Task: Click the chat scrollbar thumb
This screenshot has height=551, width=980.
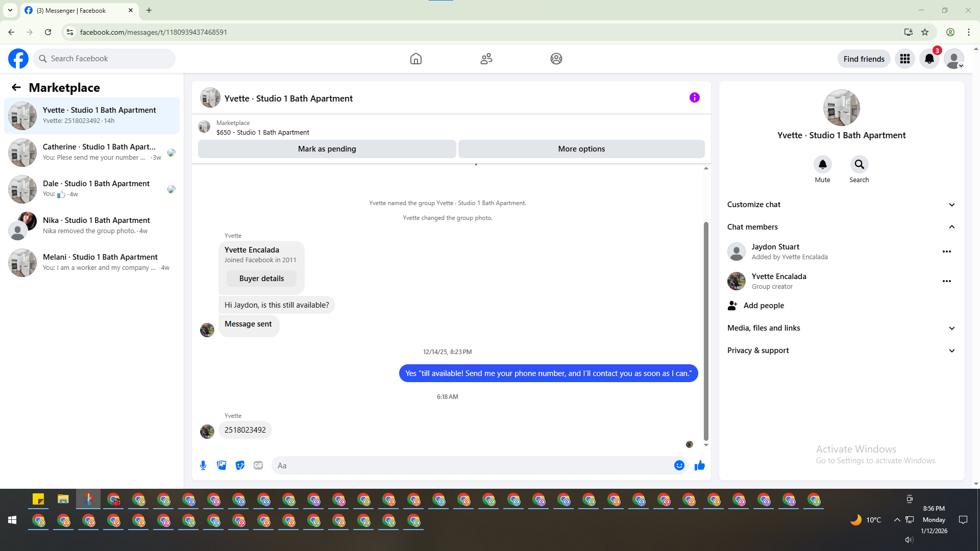Action: (706, 332)
